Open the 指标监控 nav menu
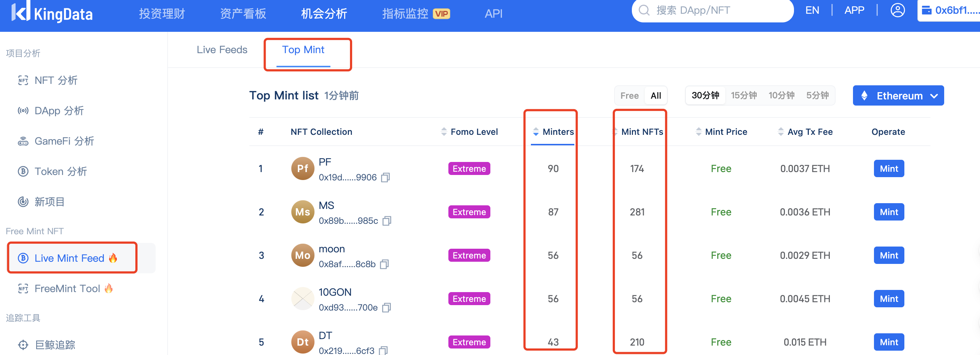This screenshot has height=355, width=980. tap(406, 14)
